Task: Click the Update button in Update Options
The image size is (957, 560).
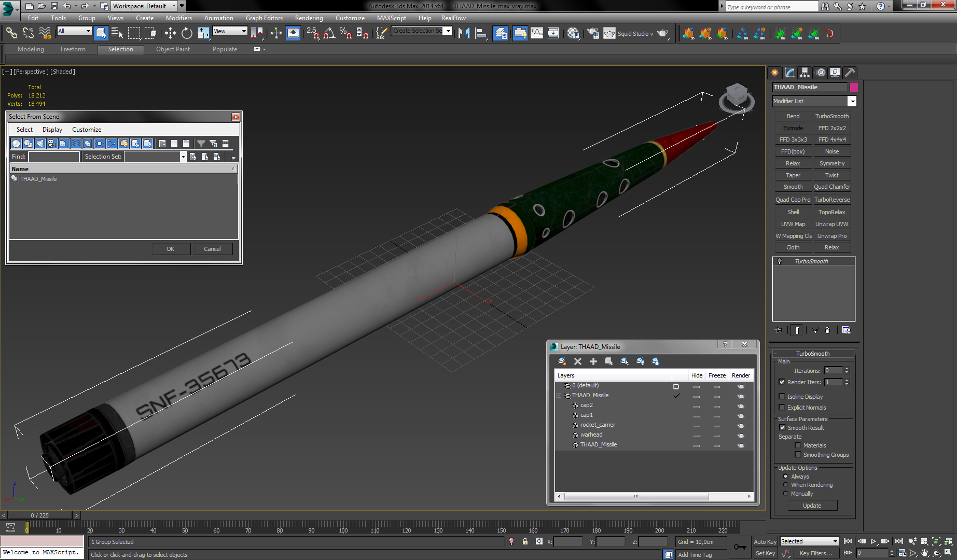Action: 812,506
